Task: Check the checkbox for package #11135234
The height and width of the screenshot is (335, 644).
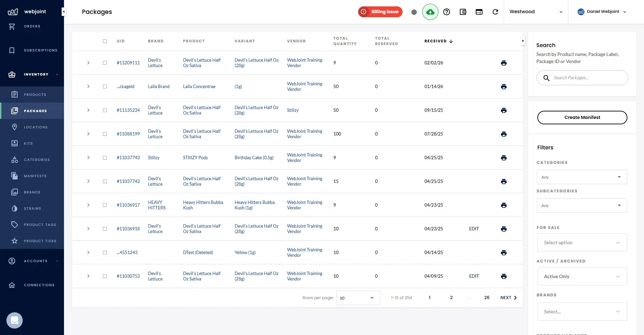Action: pyautogui.click(x=105, y=110)
